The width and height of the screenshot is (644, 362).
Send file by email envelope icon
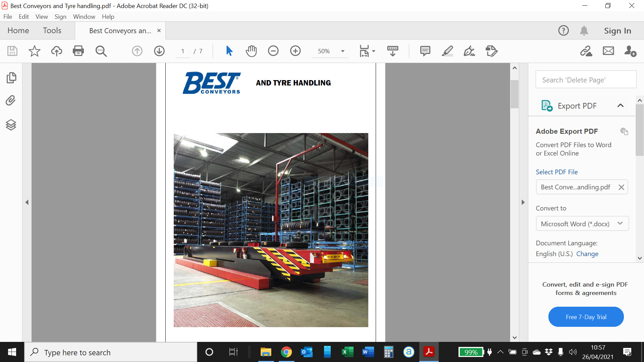(x=608, y=51)
